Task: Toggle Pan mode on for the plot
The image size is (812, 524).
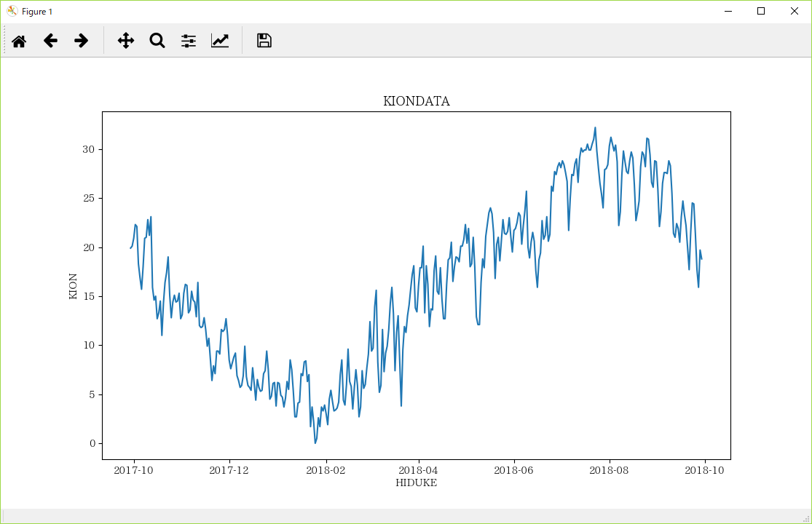Action: pyautogui.click(x=125, y=41)
